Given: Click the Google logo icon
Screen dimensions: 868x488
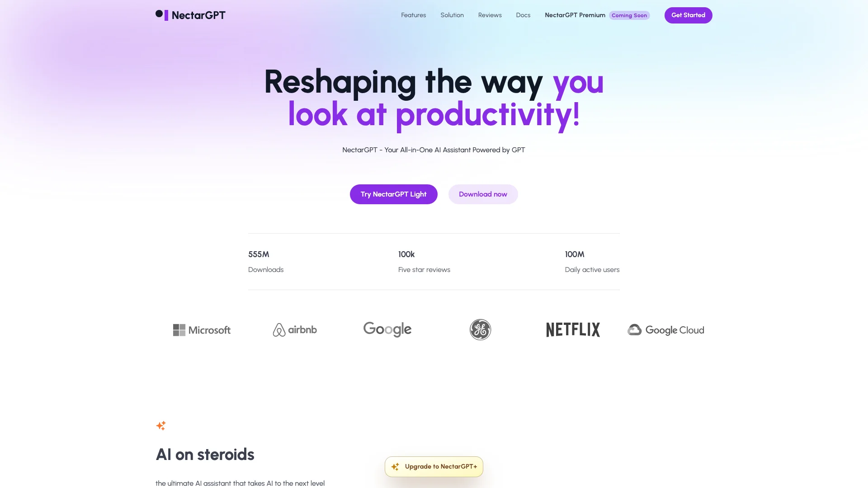Looking at the screenshot, I should [x=387, y=329].
